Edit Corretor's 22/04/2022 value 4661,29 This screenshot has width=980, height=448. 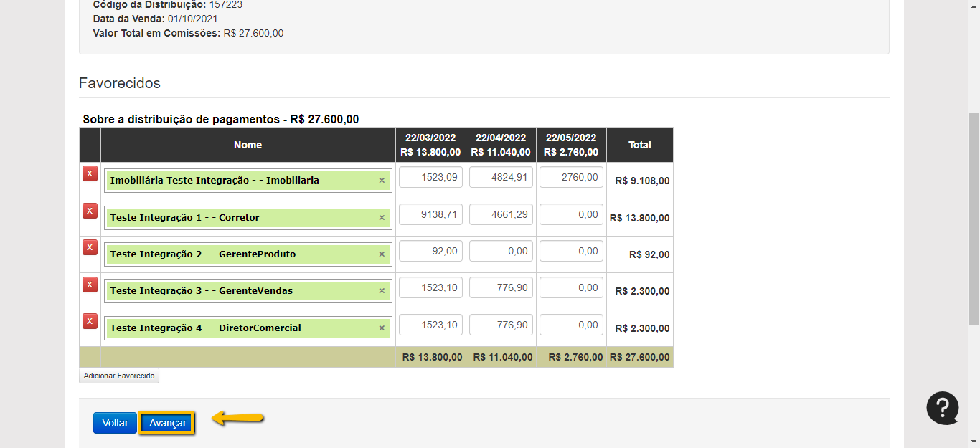pyautogui.click(x=501, y=214)
